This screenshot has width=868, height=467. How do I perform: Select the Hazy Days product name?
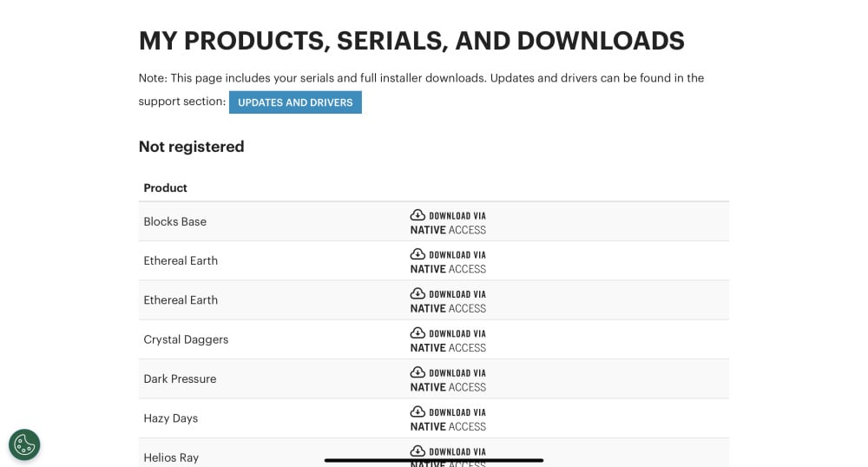[x=170, y=418]
